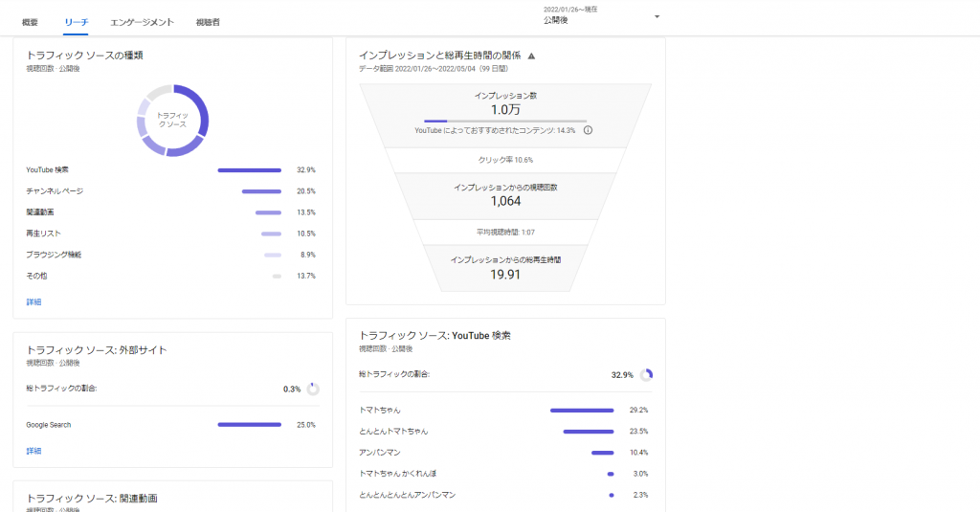Click 詳細 link under トラフィック ソースの種類
Screen dimensions: 980x512
(x=33, y=302)
